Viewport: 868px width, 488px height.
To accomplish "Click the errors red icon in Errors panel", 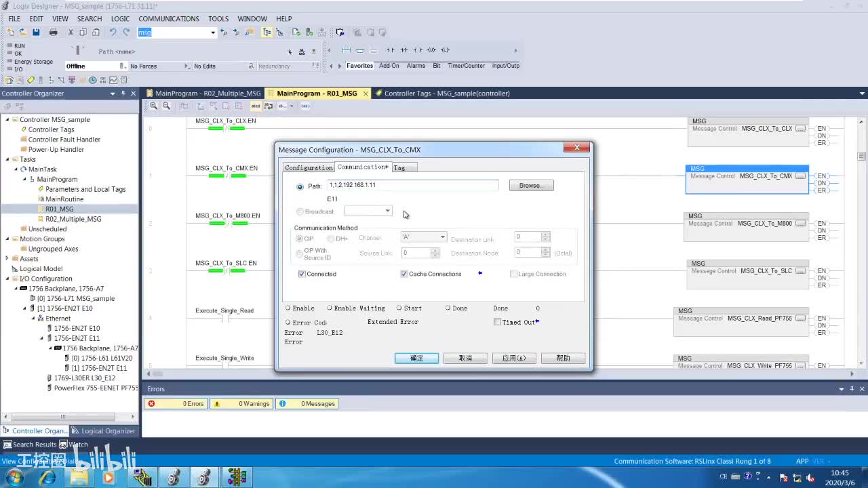I will 151,403.
